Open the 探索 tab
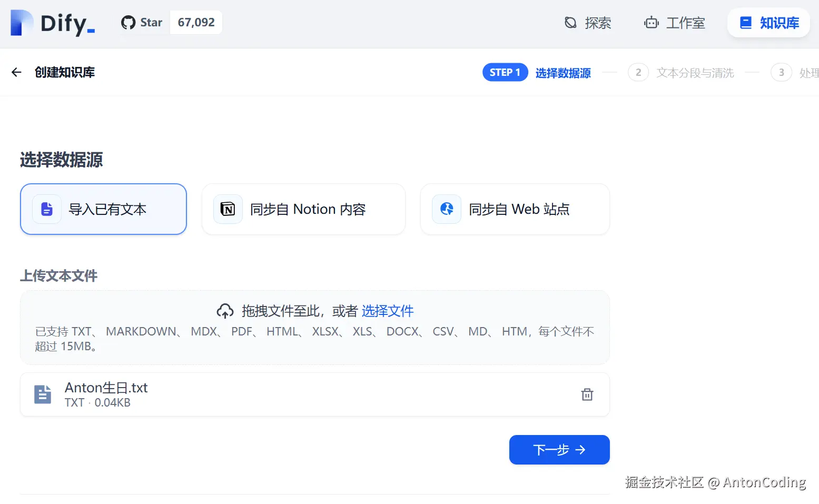Screen dimensions: 819x504 588,23
